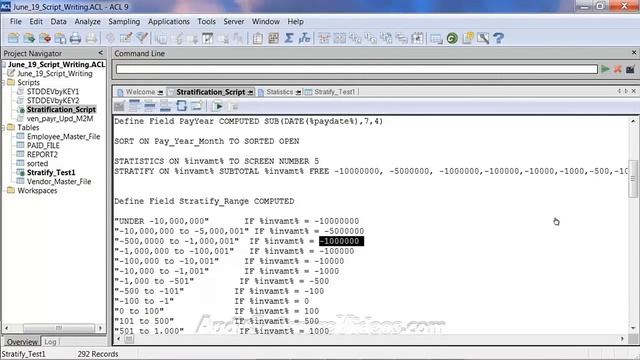Clear command line with red X icon
This screenshot has width=640, height=360.
618,69
